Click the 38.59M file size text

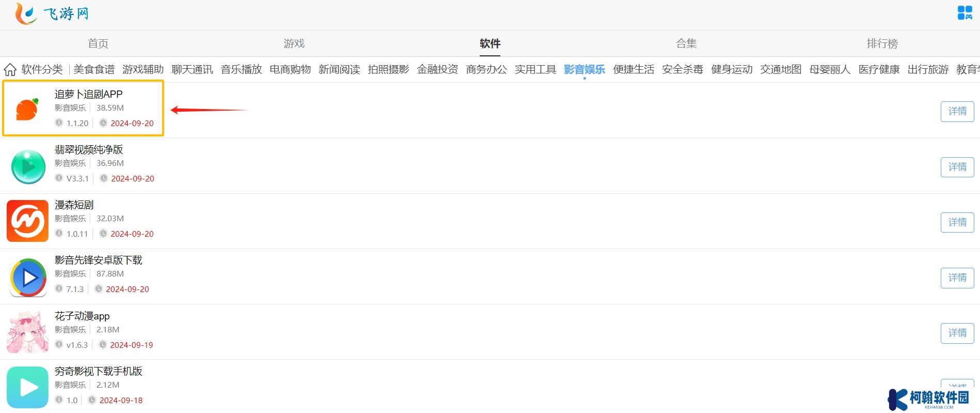pos(110,108)
